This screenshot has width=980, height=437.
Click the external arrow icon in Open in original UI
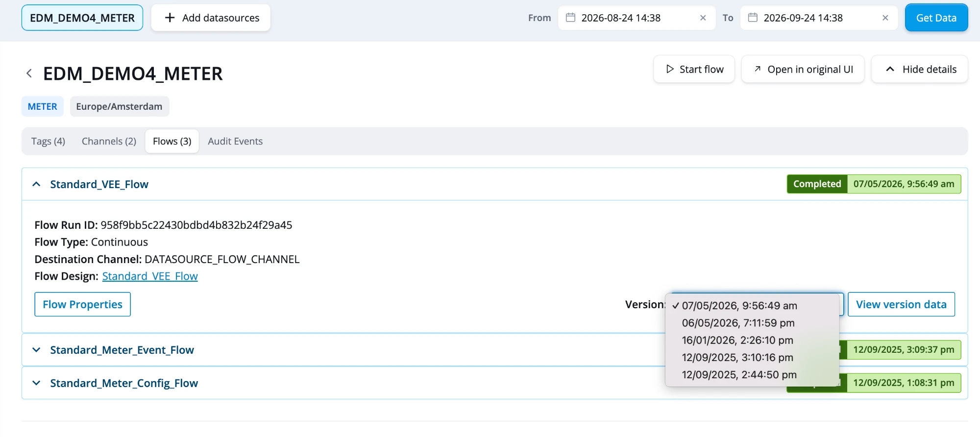pyautogui.click(x=758, y=69)
